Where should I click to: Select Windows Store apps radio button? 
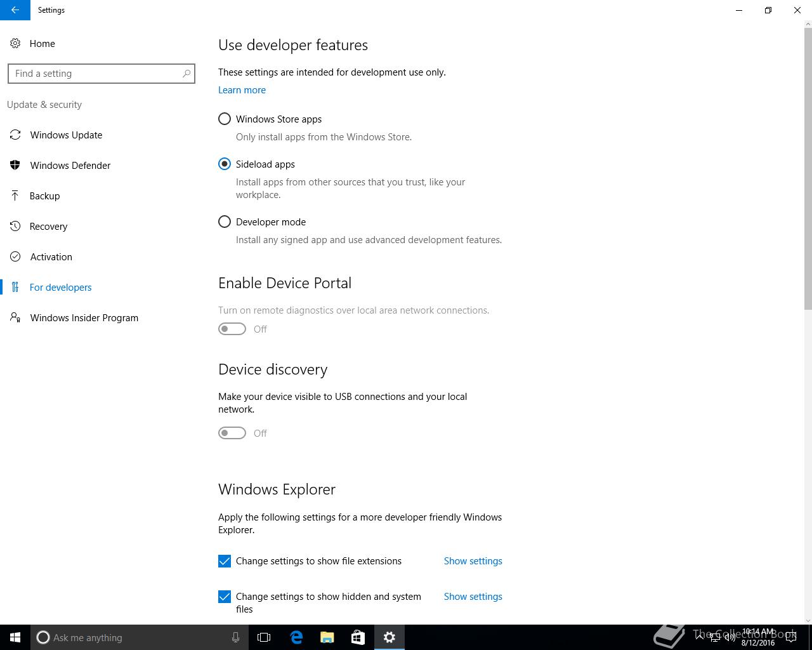pos(225,119)
